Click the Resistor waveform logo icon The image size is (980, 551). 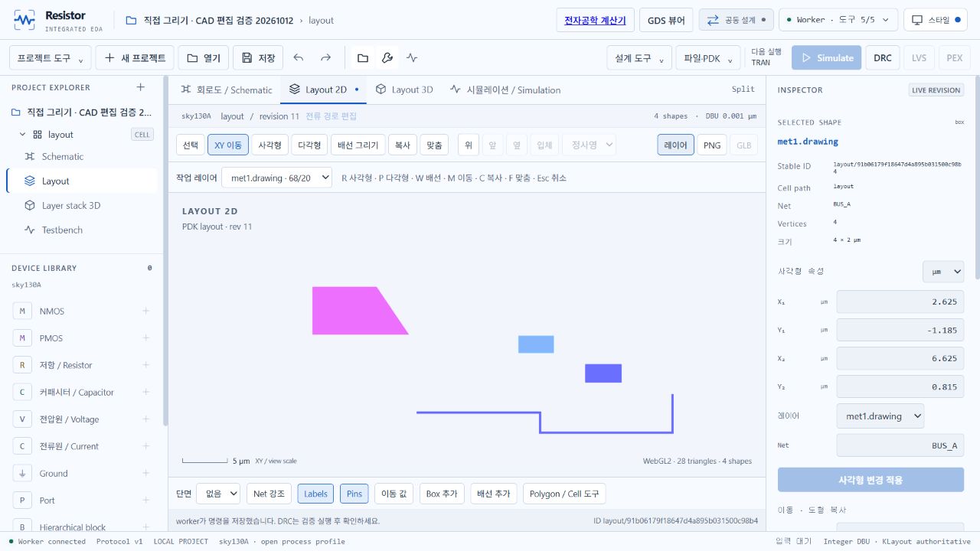coord(25,20)
